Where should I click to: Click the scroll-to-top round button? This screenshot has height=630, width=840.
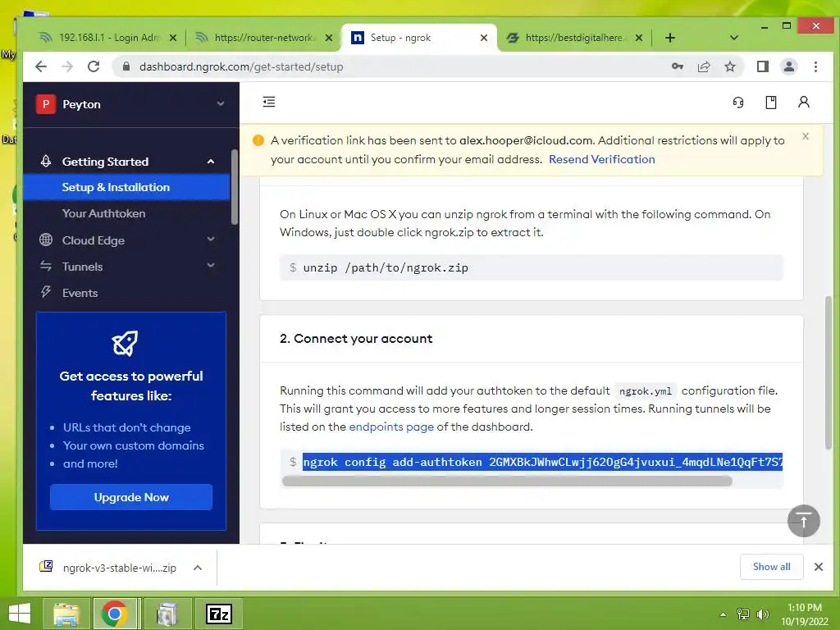[x=804, y=521]
